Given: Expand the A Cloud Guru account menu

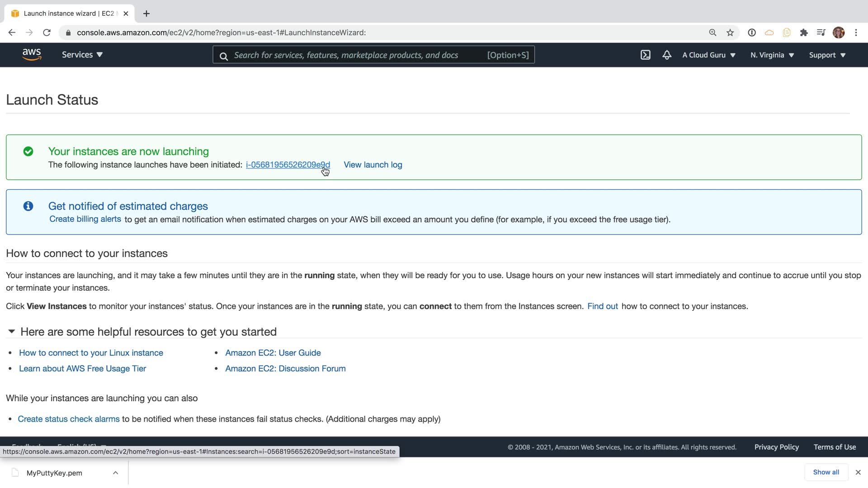Looking at the screenshot, I should tap(708, 55).
